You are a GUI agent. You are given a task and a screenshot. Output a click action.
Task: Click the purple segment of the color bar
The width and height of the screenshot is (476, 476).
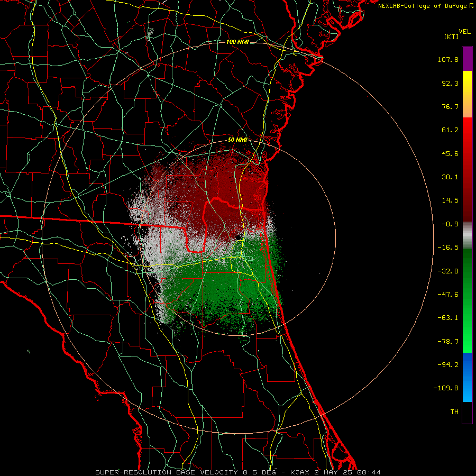pos(467,59)
